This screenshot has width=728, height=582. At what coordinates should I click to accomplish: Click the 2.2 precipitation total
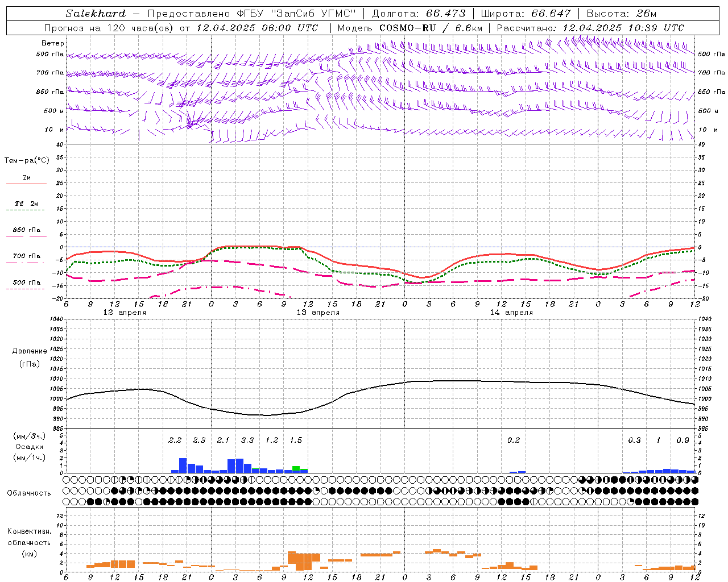coord(175,440)
